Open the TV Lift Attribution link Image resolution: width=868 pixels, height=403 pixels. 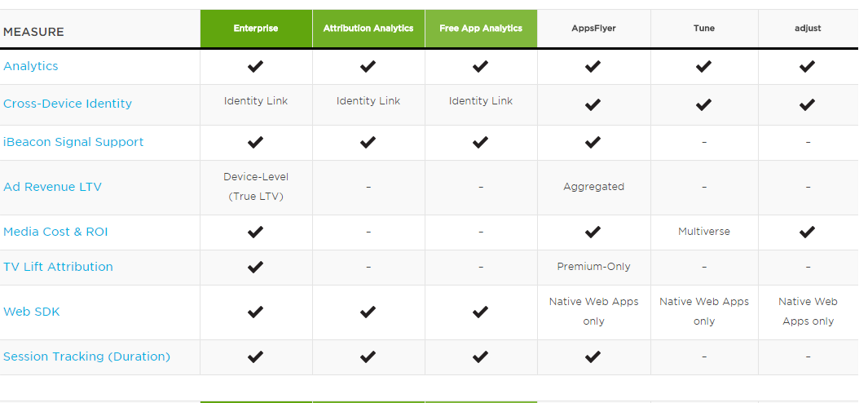pyautogui.click(x=58, y=267)
